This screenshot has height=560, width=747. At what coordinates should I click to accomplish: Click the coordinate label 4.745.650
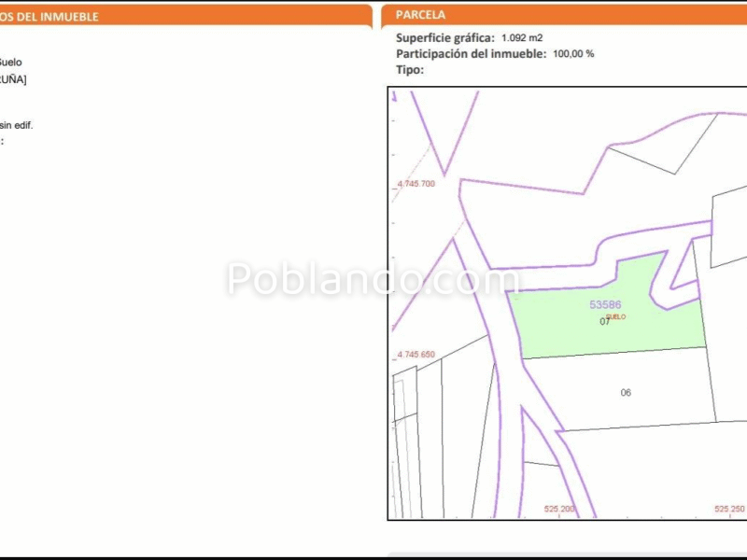tap(415, 356)
